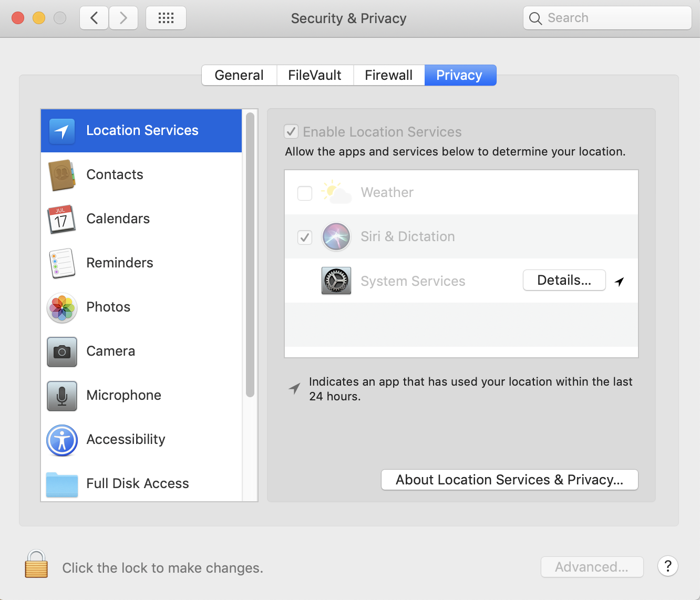This screenshot has height=600, width=700.
Task: Click 'Click the lock to make changes' text
Action: pos(163,568)
